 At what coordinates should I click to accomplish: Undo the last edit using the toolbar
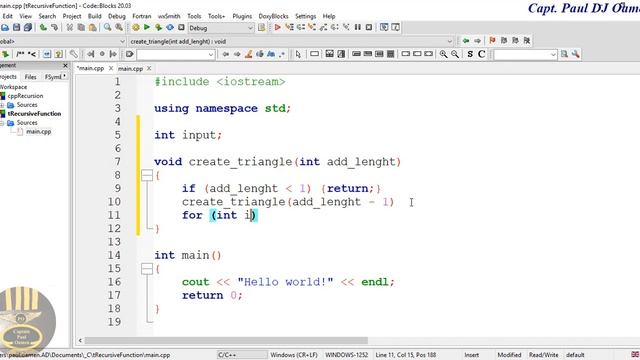[43, 27]
